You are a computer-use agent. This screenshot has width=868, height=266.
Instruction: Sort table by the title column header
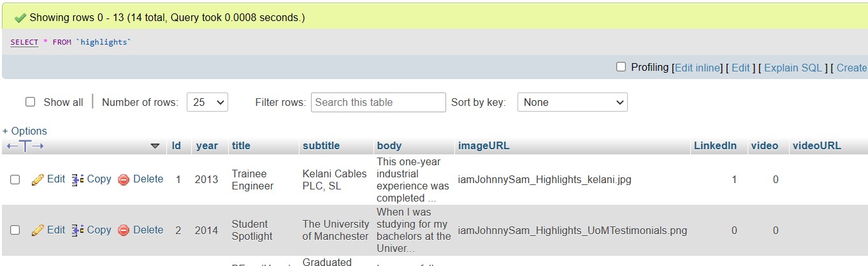click(x=241, y=145)
